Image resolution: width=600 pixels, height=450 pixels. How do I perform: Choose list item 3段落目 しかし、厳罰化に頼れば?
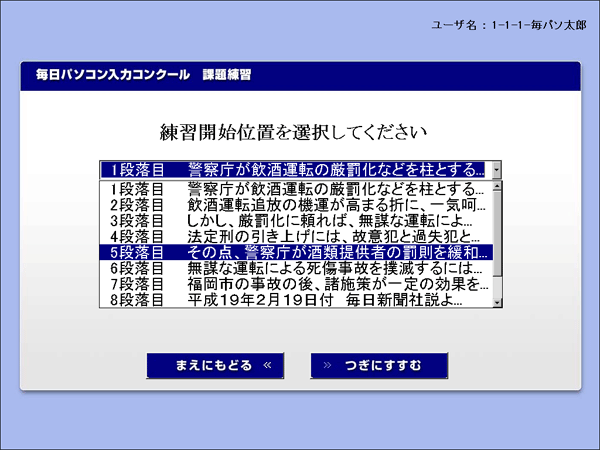pos(296,221)
